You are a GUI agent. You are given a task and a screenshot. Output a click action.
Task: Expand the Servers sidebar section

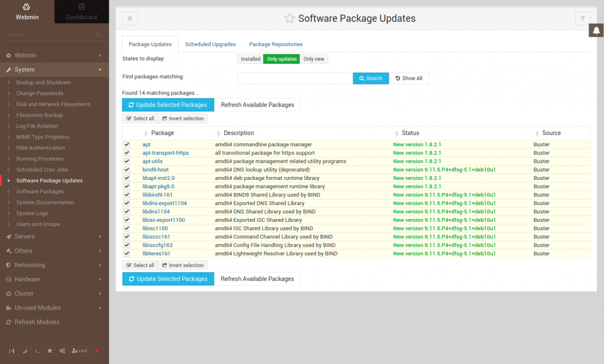pos(24,237)
